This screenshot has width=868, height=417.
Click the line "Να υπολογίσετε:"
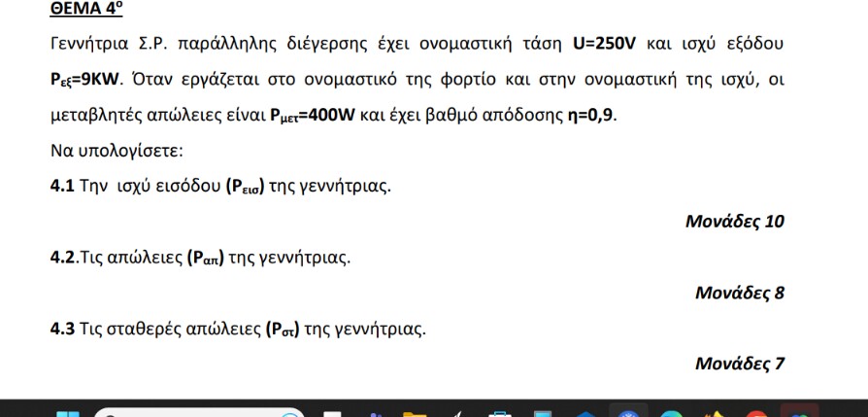117,152
